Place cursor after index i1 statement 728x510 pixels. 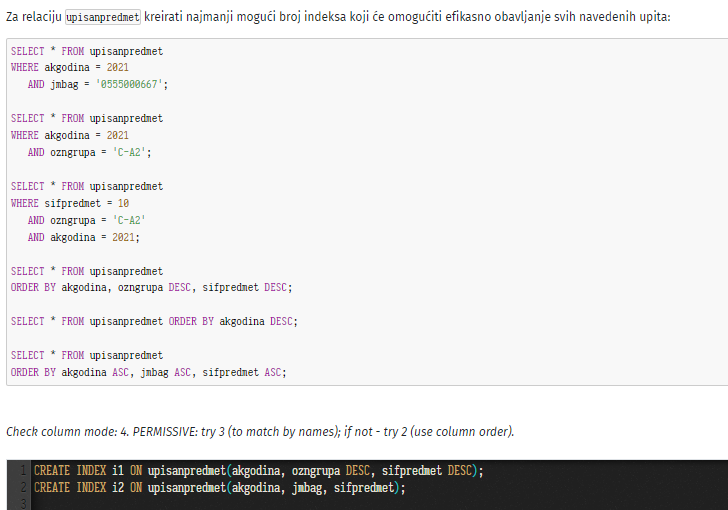484,471
